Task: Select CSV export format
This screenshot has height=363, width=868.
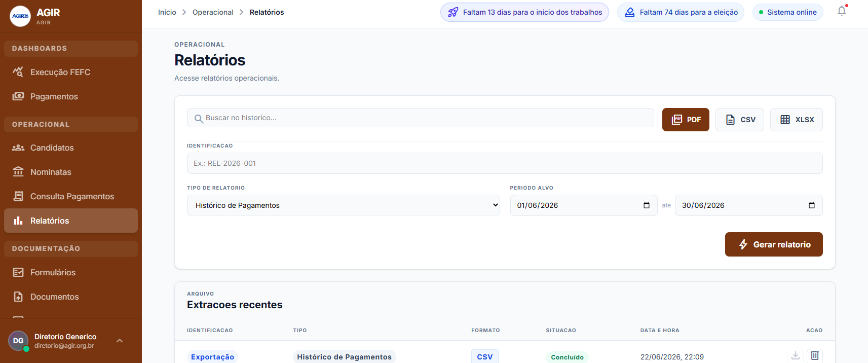Action: (x=740, y=120)
